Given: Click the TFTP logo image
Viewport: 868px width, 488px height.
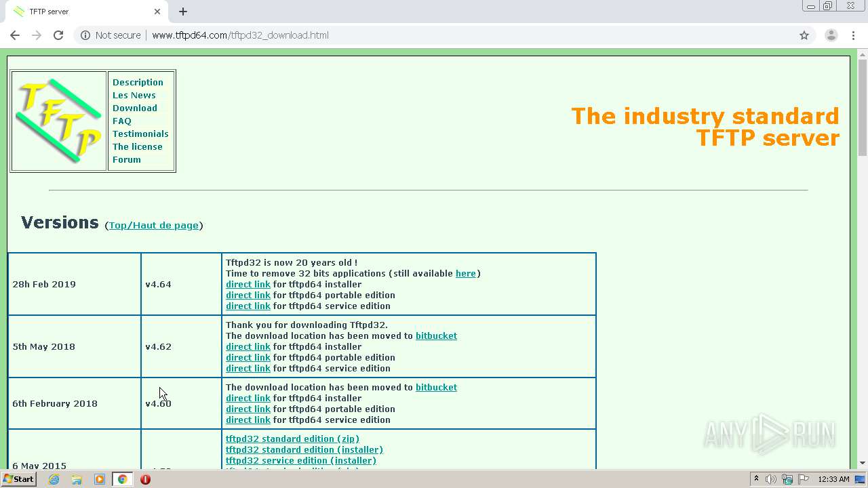Looking at the screenshot, I should pos(59,121).
